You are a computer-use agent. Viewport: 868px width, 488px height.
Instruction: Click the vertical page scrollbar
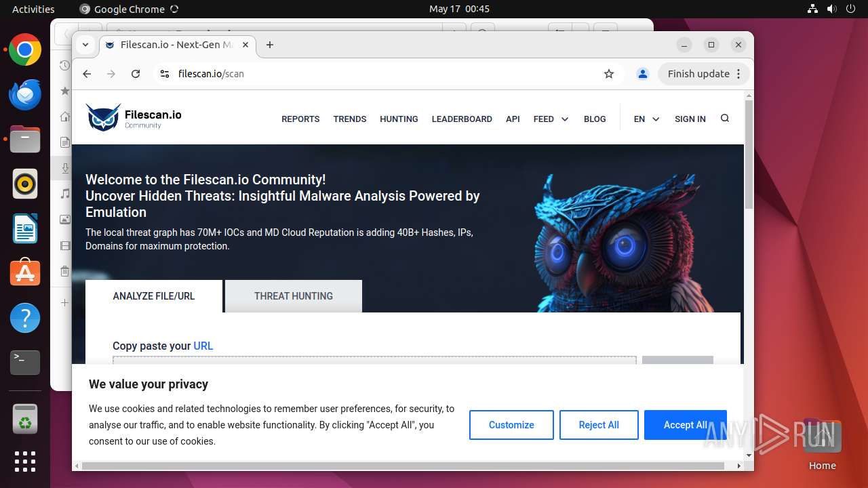tap(749, 155)
